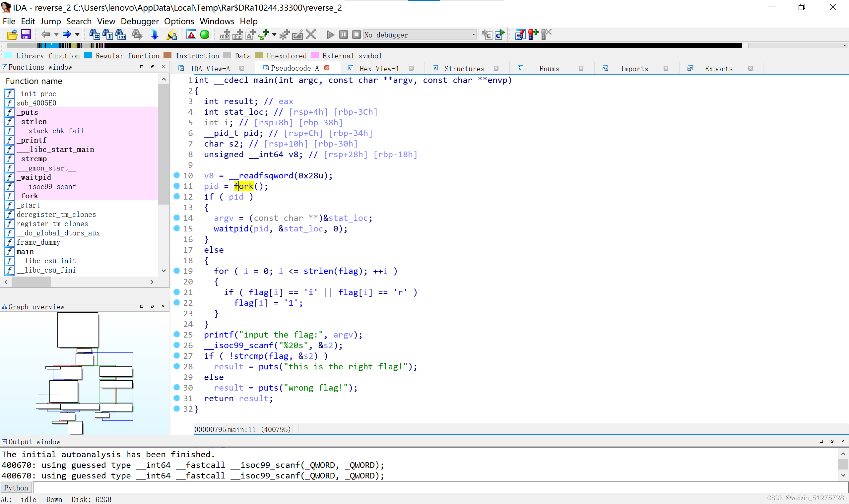This screenshot has height=504, width=849.
Task: Save the database with the floppy icon
Action: coord(26,34)
